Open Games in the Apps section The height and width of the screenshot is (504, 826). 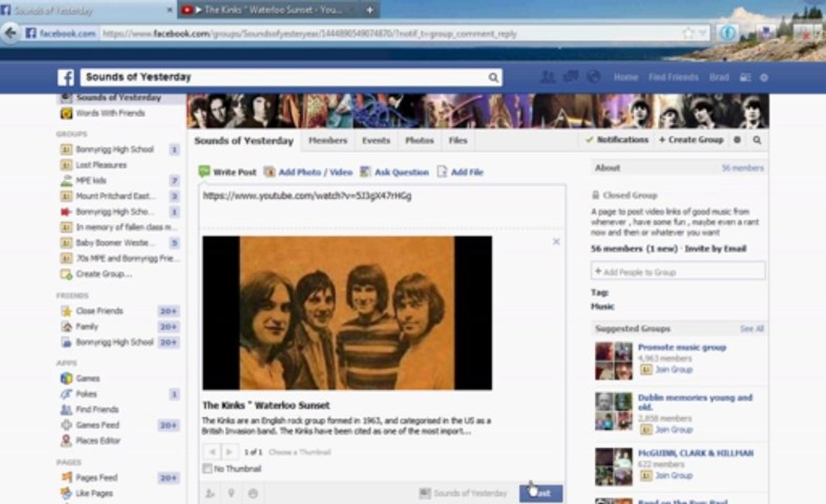(87, 378)
